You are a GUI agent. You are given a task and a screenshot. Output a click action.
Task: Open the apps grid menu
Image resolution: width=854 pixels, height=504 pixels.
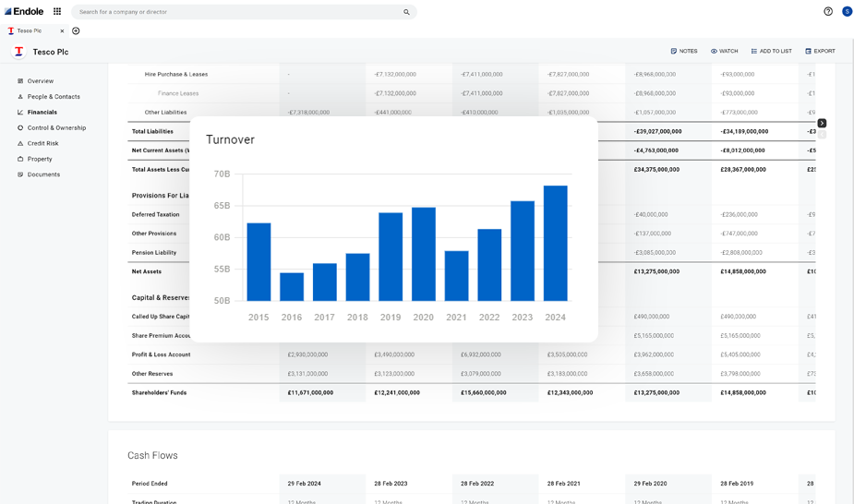(57, 11)
